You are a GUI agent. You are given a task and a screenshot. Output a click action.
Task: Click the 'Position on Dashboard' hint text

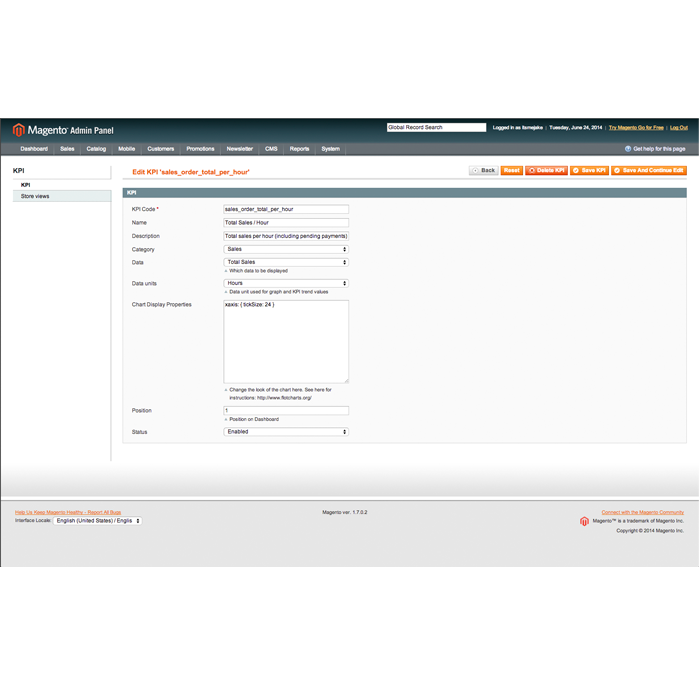point(254,419)
